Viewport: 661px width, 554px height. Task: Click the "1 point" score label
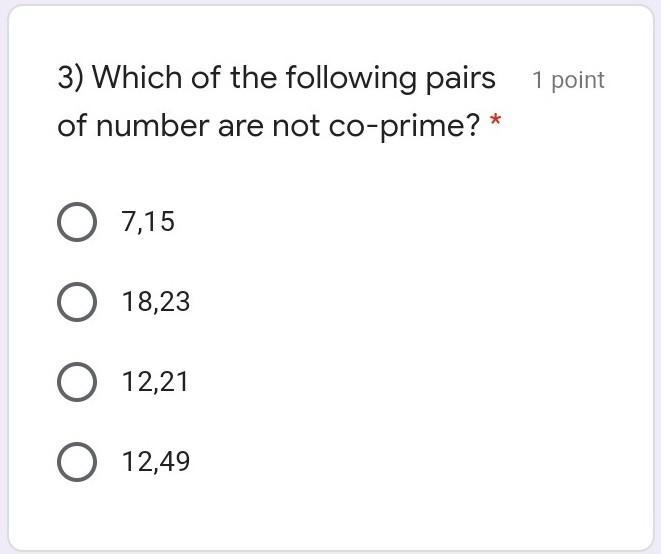pos(568,81)
